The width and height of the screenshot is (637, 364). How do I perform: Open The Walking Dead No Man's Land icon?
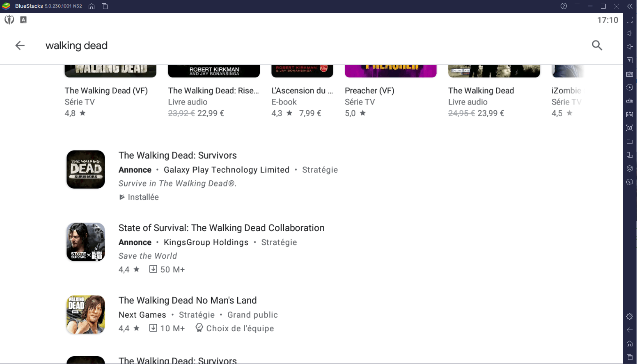(86, 314)
